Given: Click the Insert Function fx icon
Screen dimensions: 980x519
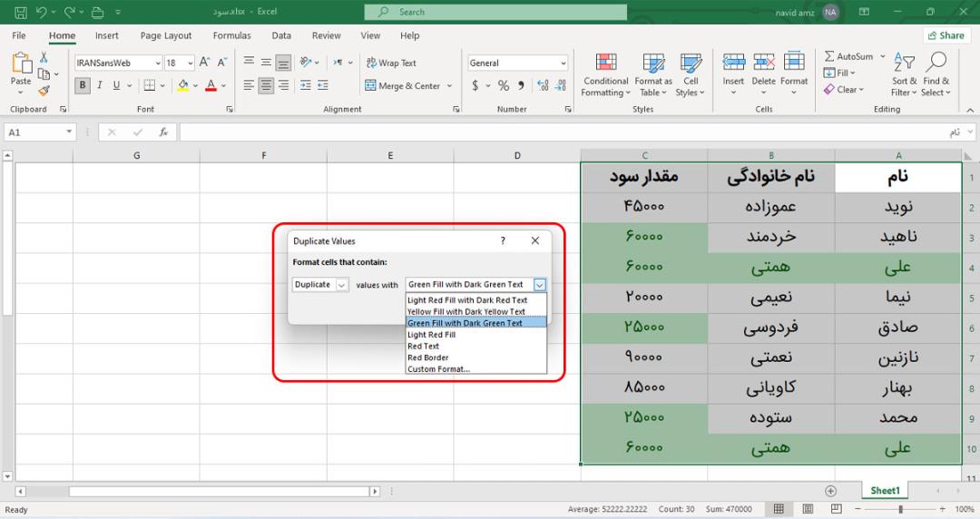Looking at the screenshot, I should click(x=163, y=132).
